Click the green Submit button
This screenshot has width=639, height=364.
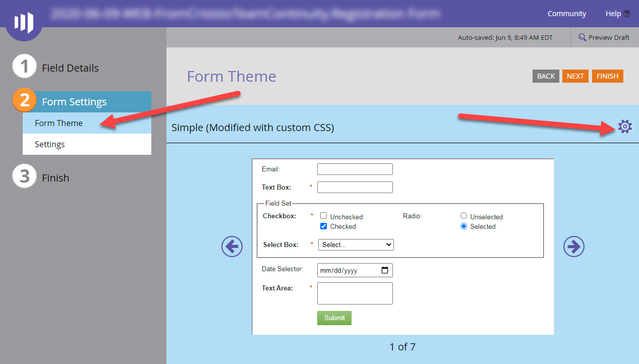[334, 318]
